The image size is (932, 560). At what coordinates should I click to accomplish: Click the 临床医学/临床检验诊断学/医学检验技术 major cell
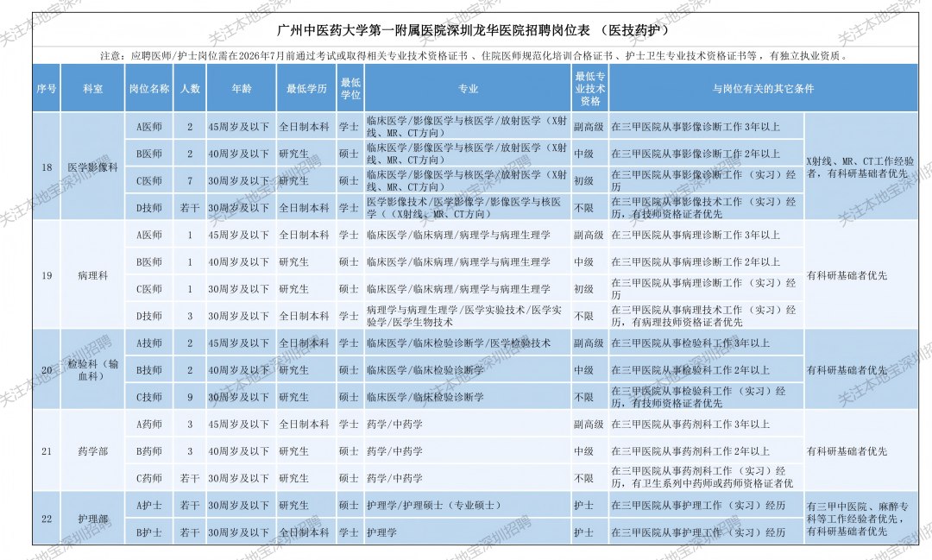[x=468, y=343]
